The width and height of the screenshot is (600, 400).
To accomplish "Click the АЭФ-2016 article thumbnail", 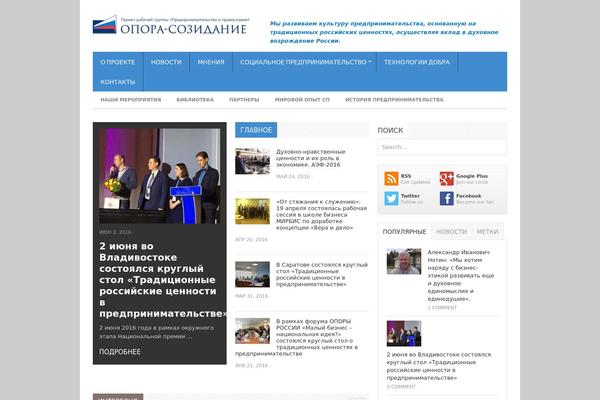I will tap(252, 161).
